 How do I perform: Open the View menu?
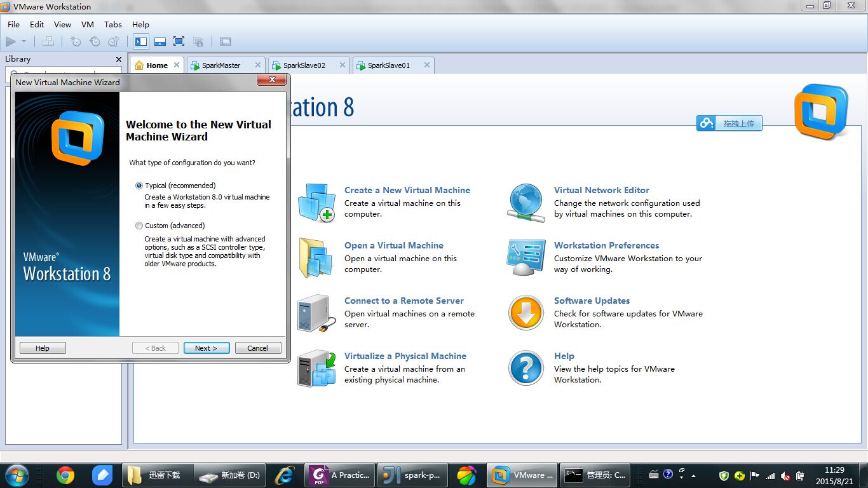click(x=62, y=24)
